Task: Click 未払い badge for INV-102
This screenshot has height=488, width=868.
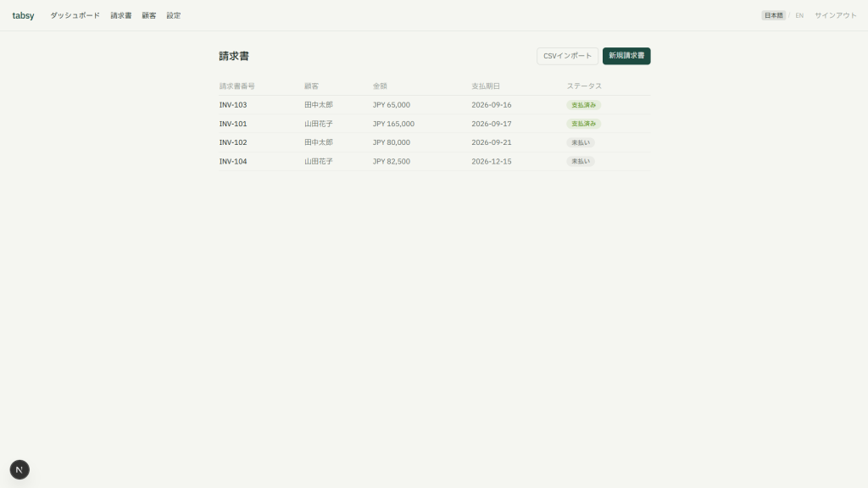Action: 580,142
